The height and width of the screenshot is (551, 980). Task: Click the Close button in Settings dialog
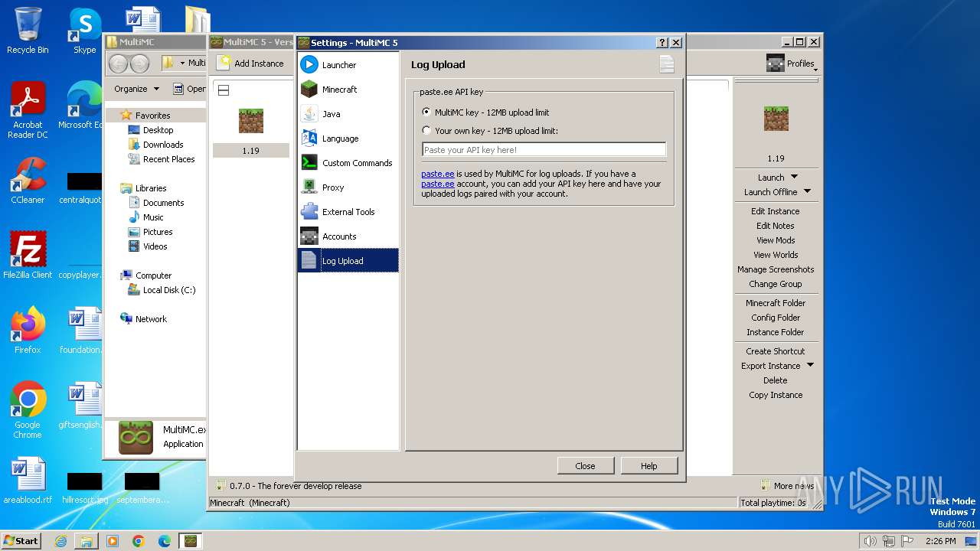click(585, 465)
